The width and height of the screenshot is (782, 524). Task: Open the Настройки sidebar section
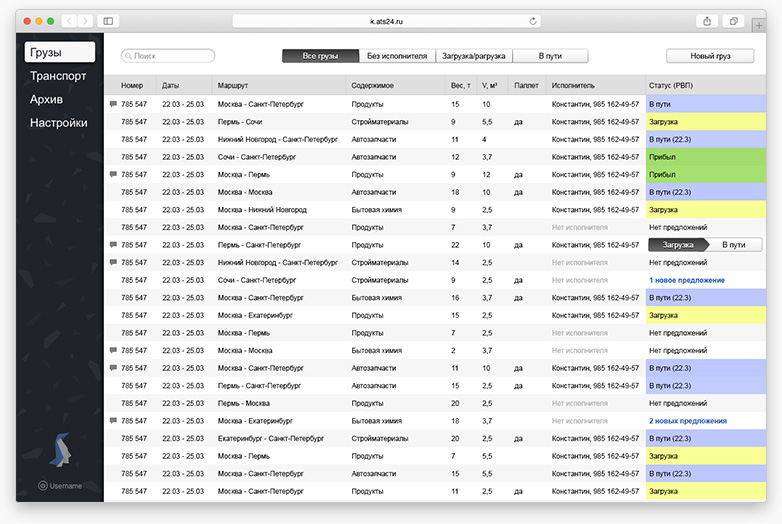(58, 123)
